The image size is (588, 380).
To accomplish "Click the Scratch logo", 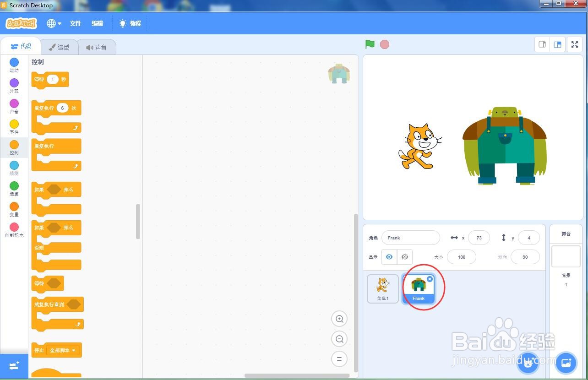I will (21, 23).
